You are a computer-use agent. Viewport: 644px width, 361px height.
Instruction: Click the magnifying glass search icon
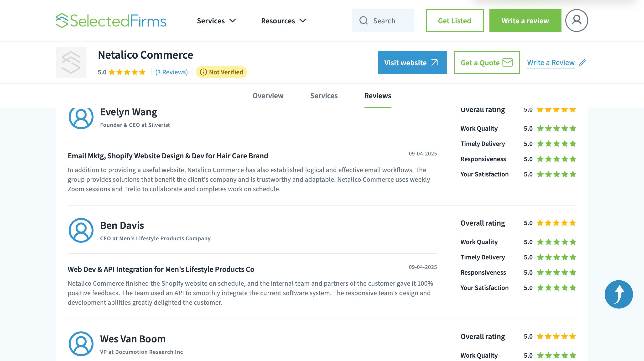click(x=364, y=21)
